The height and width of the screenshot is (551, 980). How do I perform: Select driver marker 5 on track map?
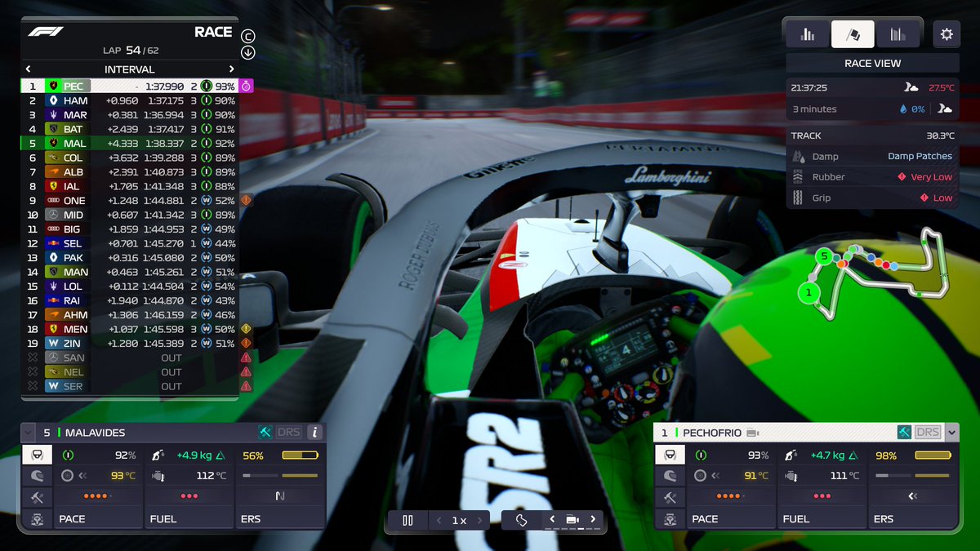pos(824,257)
